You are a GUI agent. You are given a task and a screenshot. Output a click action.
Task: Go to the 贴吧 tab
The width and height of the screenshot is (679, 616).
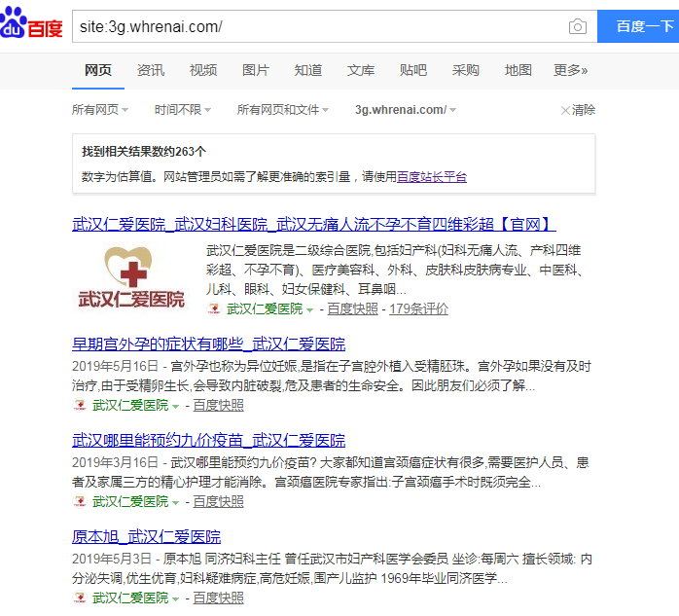click(x=413, y=70)
